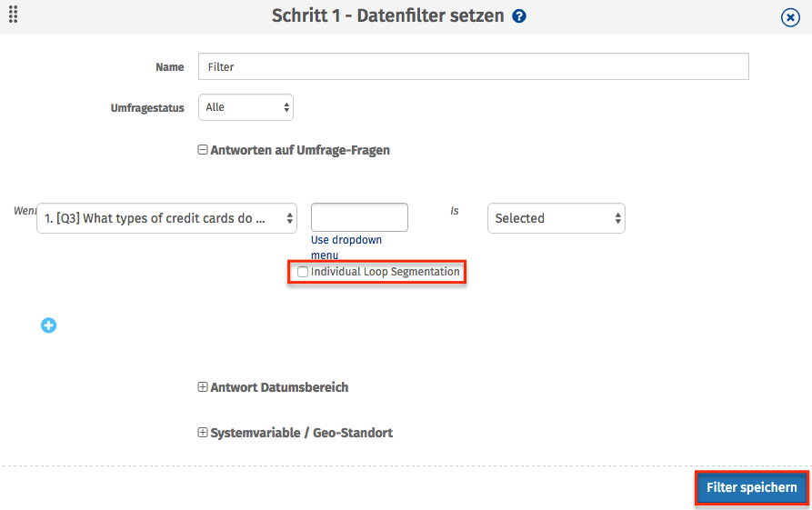Open the Q3 credit cards question dropdown

[x=166, y=218]
